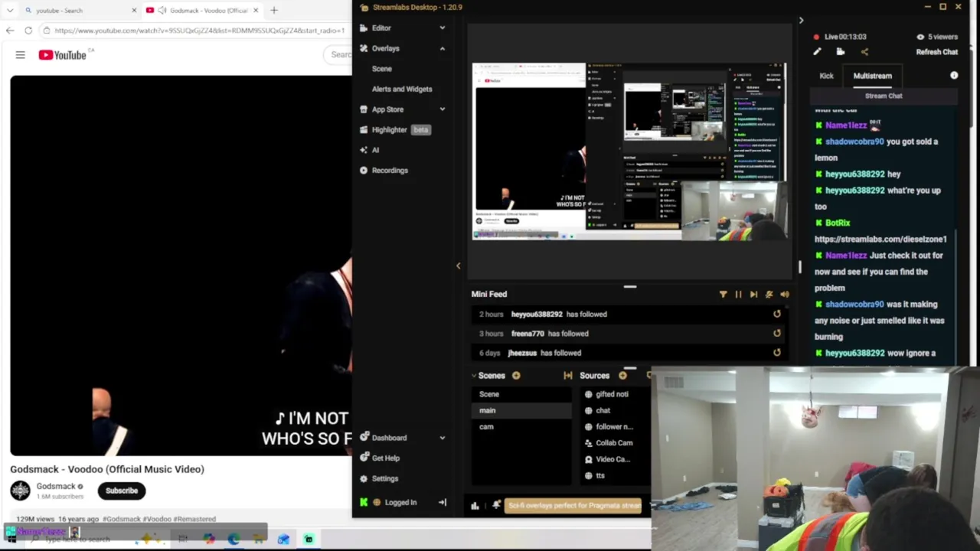Expand the App Store chevron

click(x=442, y=109)
